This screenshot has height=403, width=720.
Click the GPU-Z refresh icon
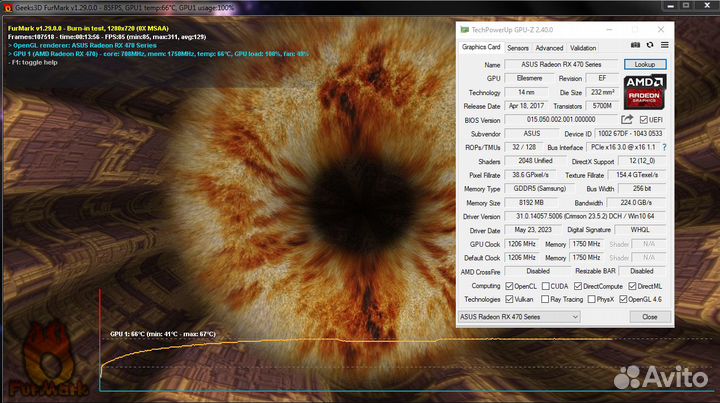pyautogui.click(x=650, y=45)
